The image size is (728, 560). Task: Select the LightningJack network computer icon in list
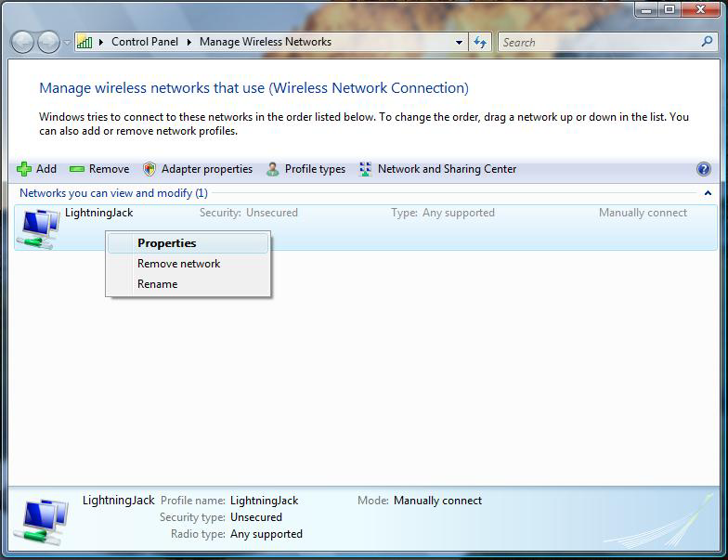37,228
